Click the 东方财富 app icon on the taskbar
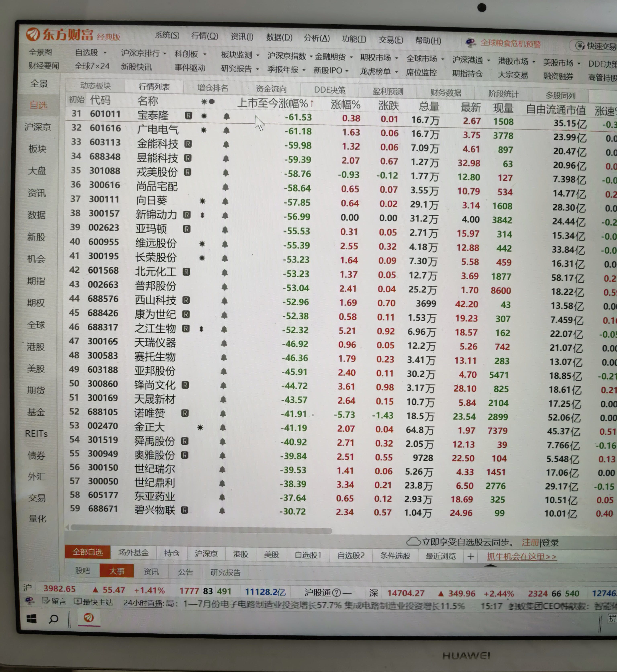The height and width of the screenshot is (672, 617). point(89,618)
